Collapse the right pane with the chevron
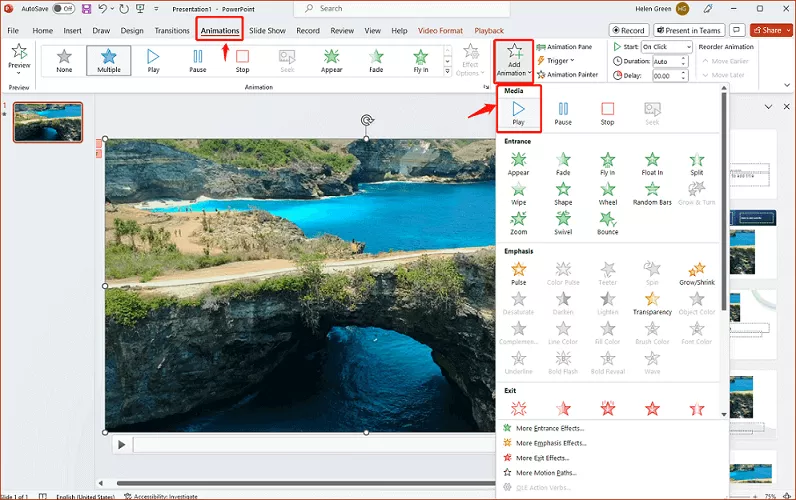Viewport: 796px width, 500px height. coord(768,107)
